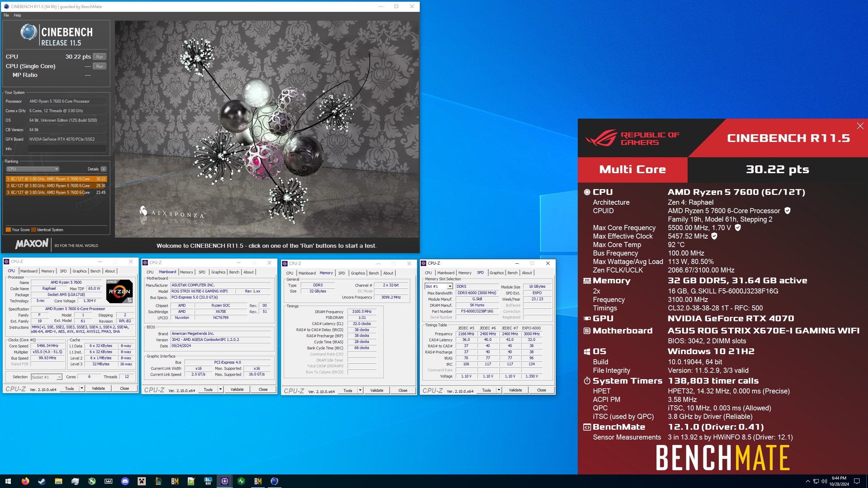Open the Ranking CPU dropdown

tap(33, 169)
